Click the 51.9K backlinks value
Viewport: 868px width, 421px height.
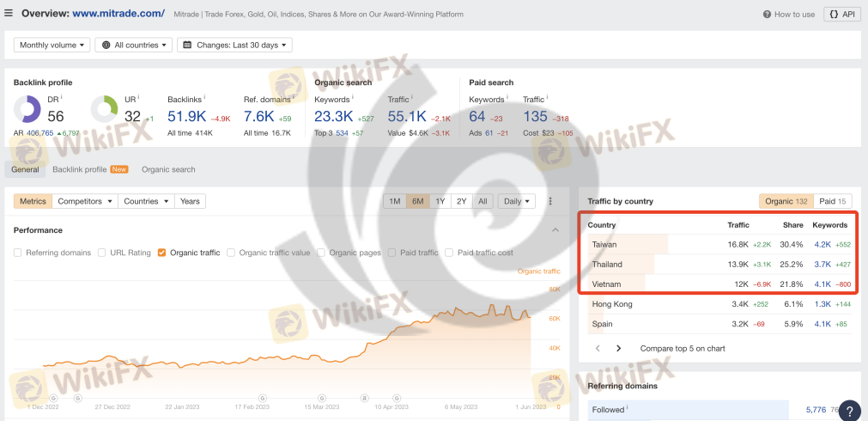pyautogui.click(x=187, y=116)
